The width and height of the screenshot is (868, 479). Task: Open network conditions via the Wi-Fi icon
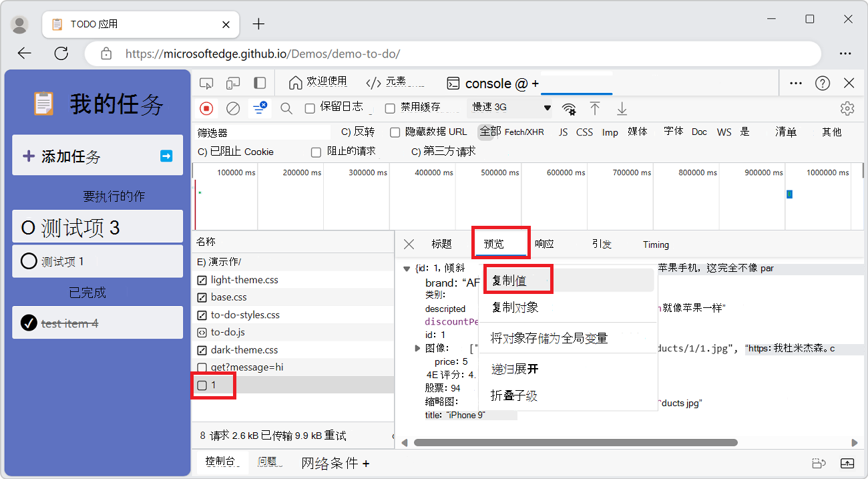click(568, 108)
